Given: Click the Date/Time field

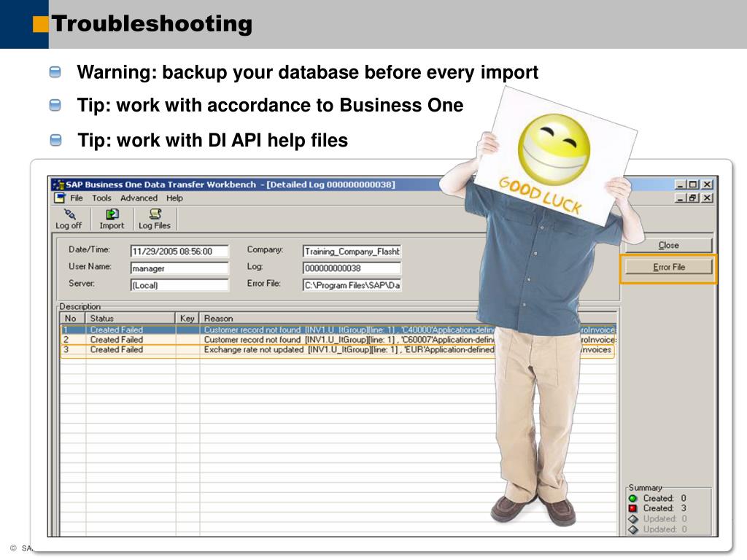Looking at the screenshot, I should click(179, 251).
